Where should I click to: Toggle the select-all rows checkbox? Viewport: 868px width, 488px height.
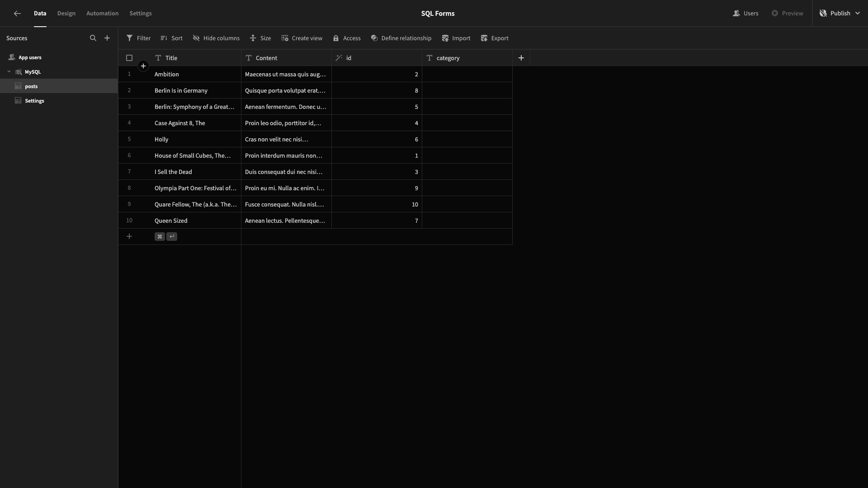[x=129, y=58]
